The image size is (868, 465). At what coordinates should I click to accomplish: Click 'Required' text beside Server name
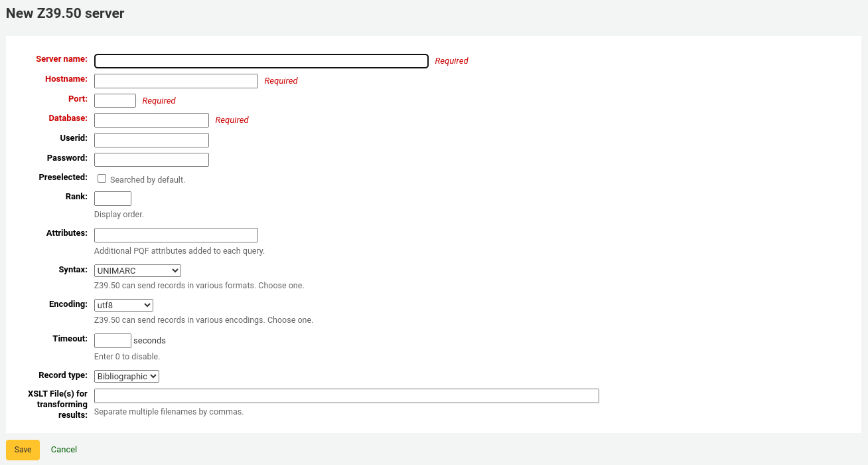[451, 61]
